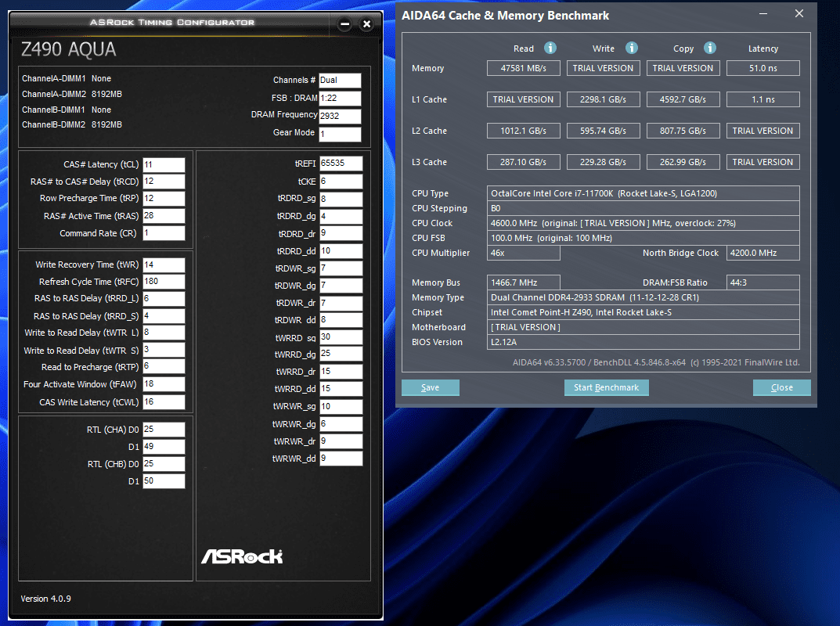Viewport: 840px width, 626px height.
Task: Start the AIDA64 benchmark
Action: coord(607,387)
